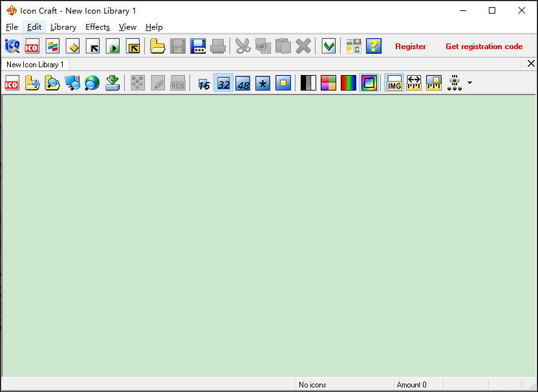538x392 pixels.
Task: Click the gray X delete icon
Action: 303,46
